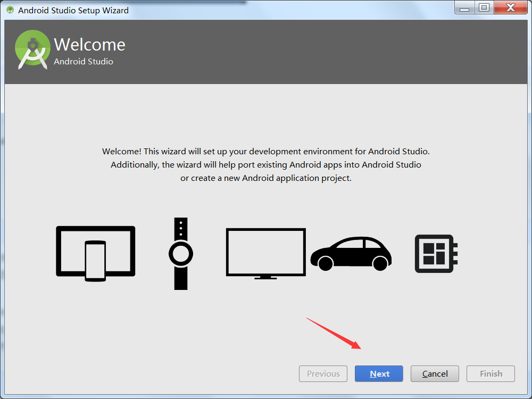The width and height of the screenshot is (532, 399).
Task: Click the embedded chip Things icon
Action: click(x=436, y=253)
